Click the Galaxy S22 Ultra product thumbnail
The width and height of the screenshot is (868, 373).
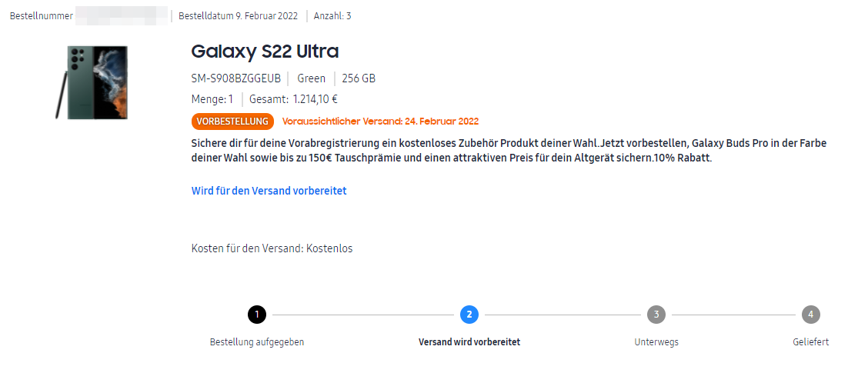point(92,82)
